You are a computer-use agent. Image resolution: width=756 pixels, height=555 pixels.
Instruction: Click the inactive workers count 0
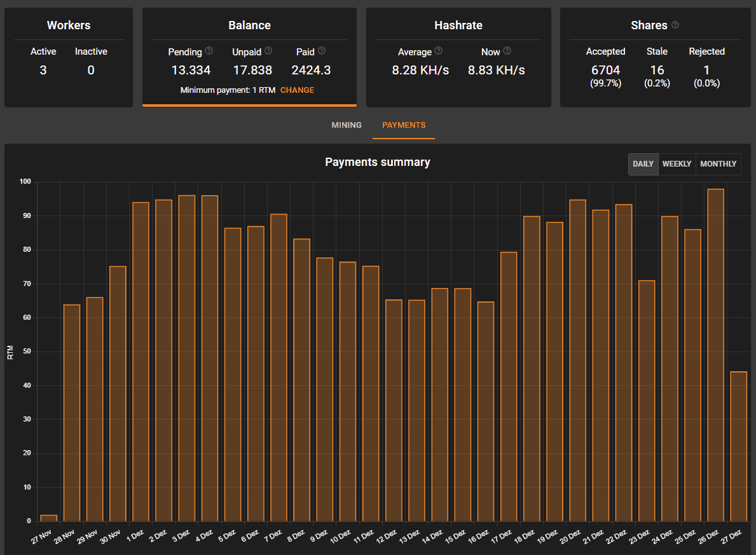(91, 71)
